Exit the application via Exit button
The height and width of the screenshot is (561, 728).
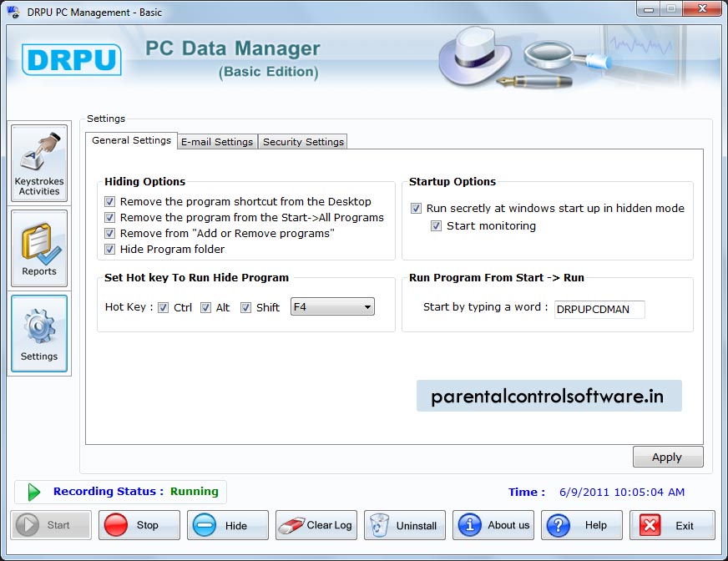(x=672, y=525)
